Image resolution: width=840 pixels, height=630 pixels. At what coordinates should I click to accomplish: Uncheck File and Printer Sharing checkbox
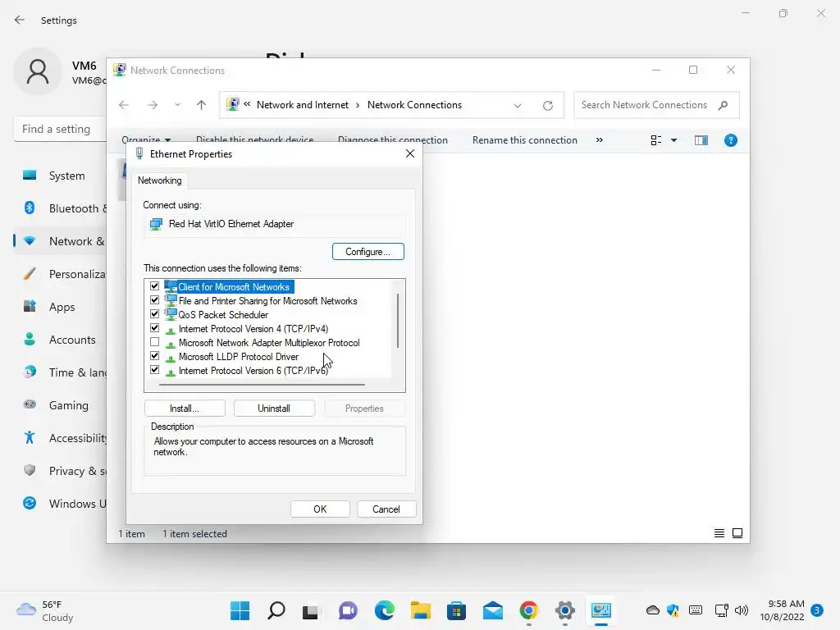coord(155,300)
